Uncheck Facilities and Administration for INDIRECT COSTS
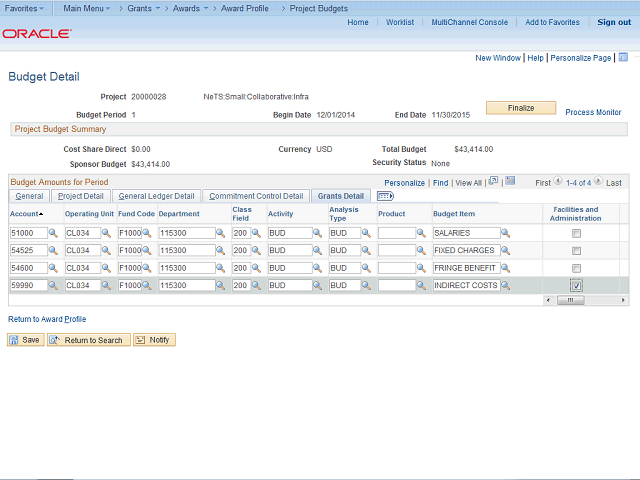Screen dimensions: 640x480 [575, 286]
